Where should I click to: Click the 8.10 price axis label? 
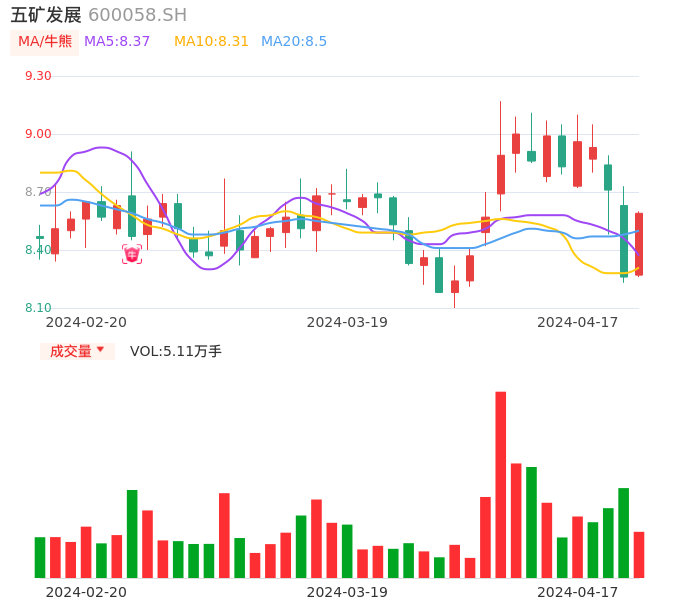coord(38,308)
